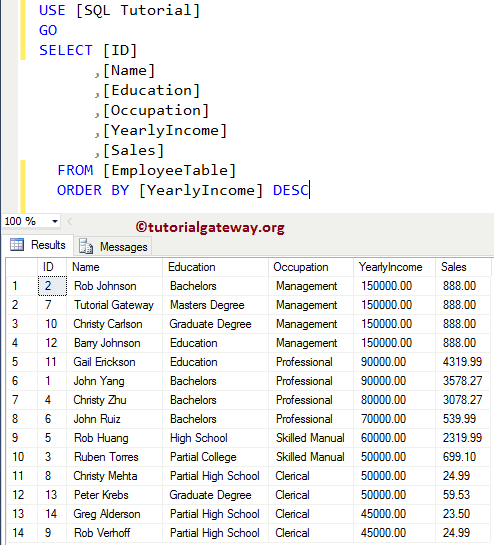Image resolution: width=494 pixels, height=545 pixels.
Task: Click the Tutorial Gateway name cell
Action: point(114,305)
